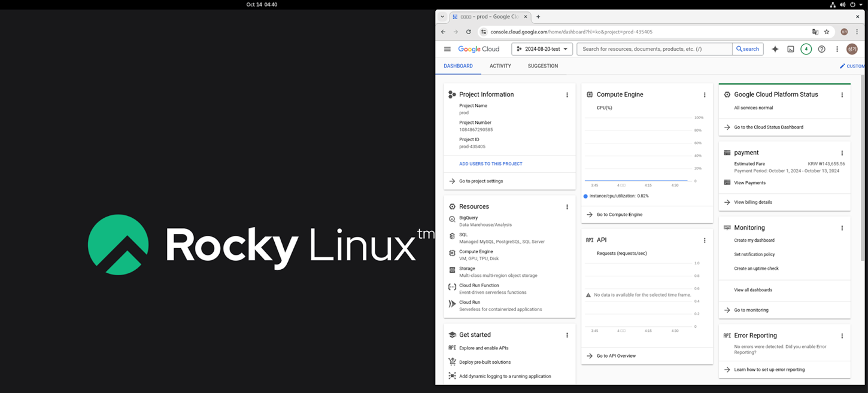Open Project Information card options menu

567,95
